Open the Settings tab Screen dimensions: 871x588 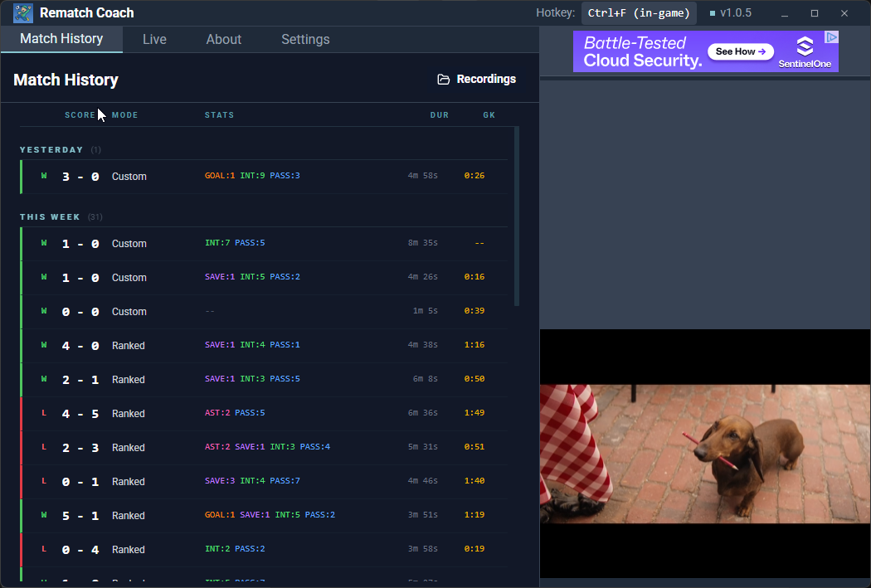point(305,39)
